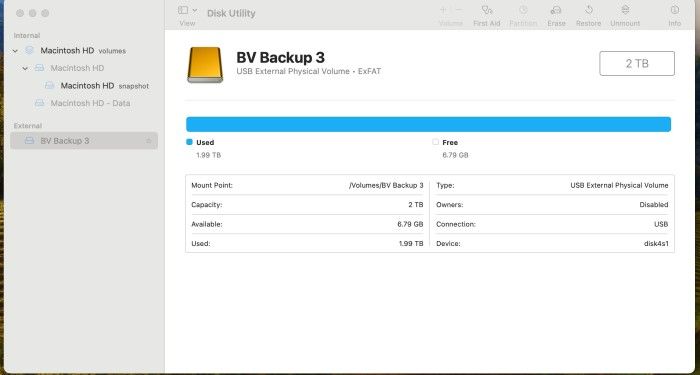The width and height of the screenshot is (700, 375).
Task: Click the Device label
Action: (x=448, y=244)
